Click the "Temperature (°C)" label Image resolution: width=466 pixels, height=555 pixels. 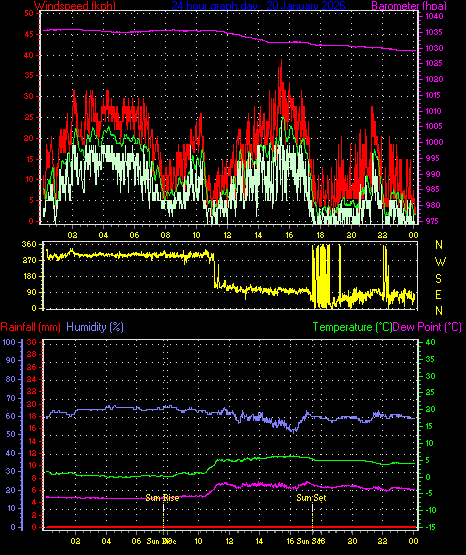(352, 327)
